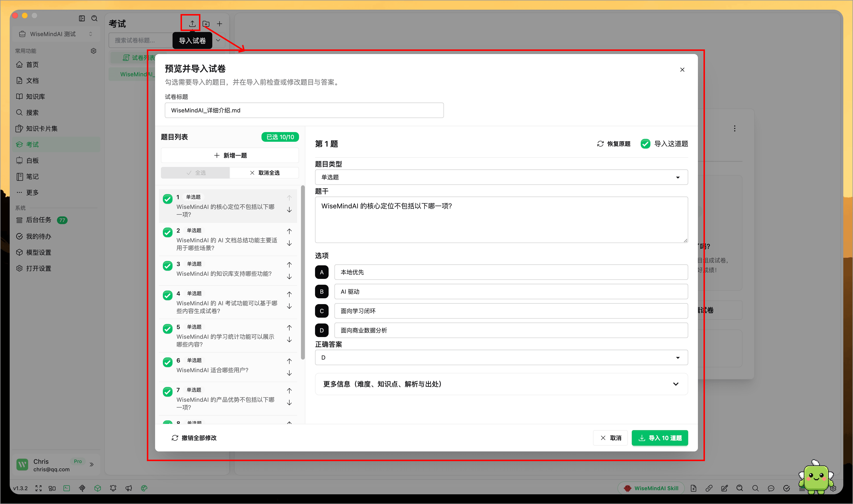Click the three-dot menu behind the dialog

click(735, 128)
